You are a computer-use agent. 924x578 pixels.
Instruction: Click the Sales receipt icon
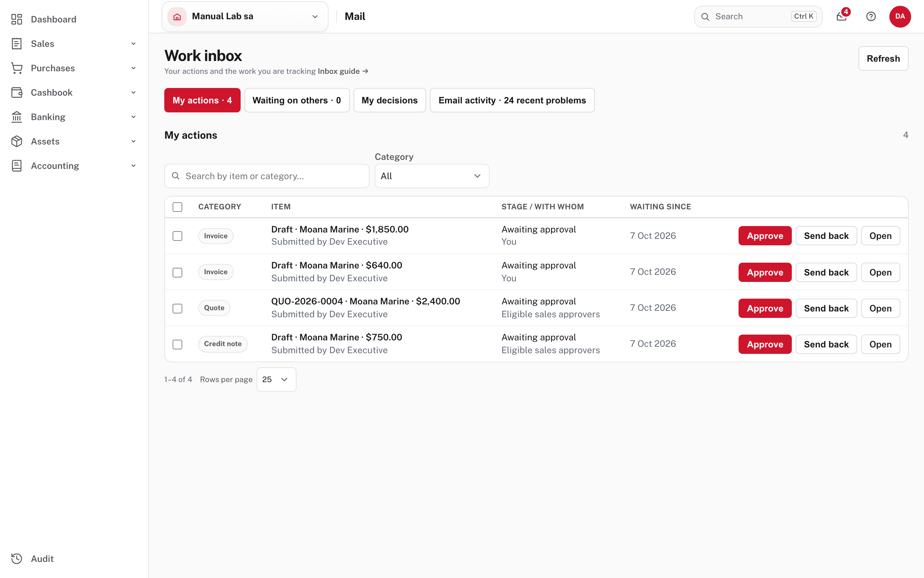click(16, 44)
